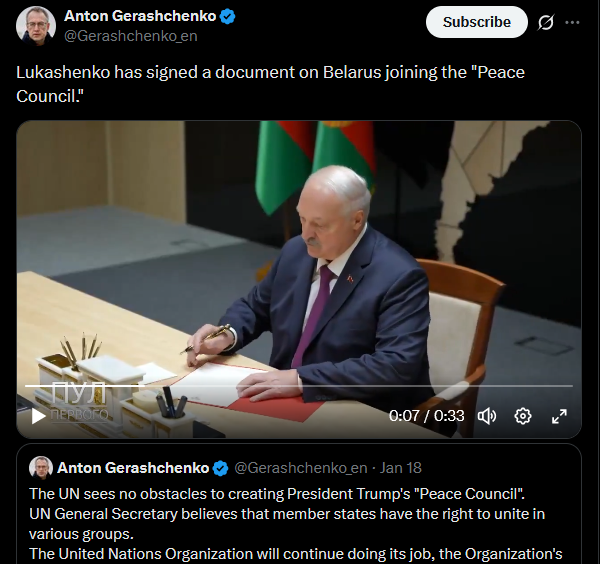Mute the video with speaker icon
The image size is (600, 564).
click(487, 416)
